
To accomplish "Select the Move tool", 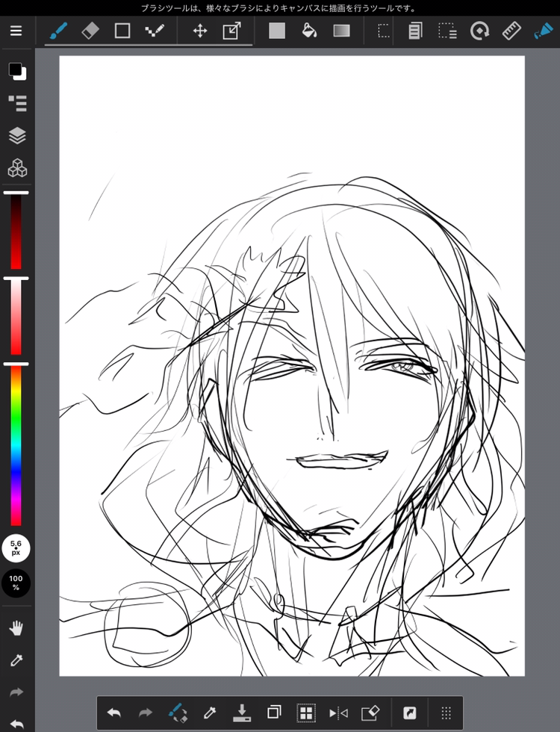I will coord(200,31).
